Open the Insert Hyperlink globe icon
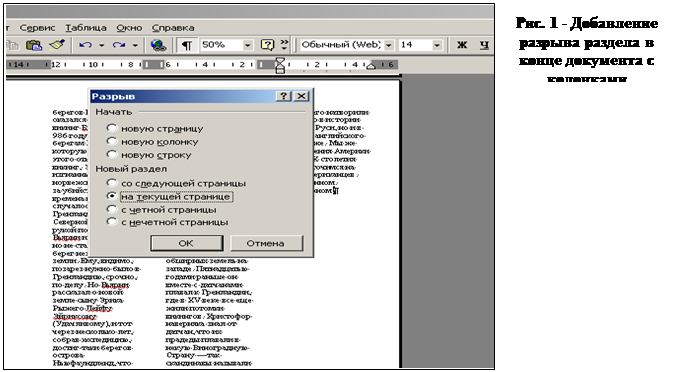 click(158, 45)
